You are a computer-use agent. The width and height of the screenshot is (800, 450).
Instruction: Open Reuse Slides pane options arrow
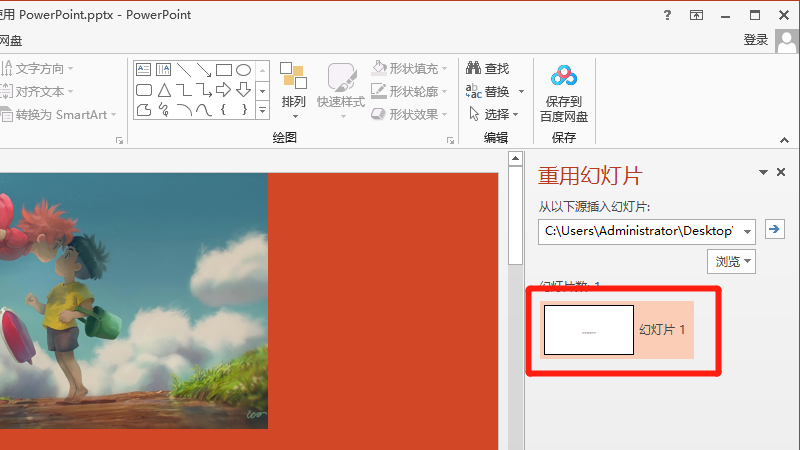763,173
